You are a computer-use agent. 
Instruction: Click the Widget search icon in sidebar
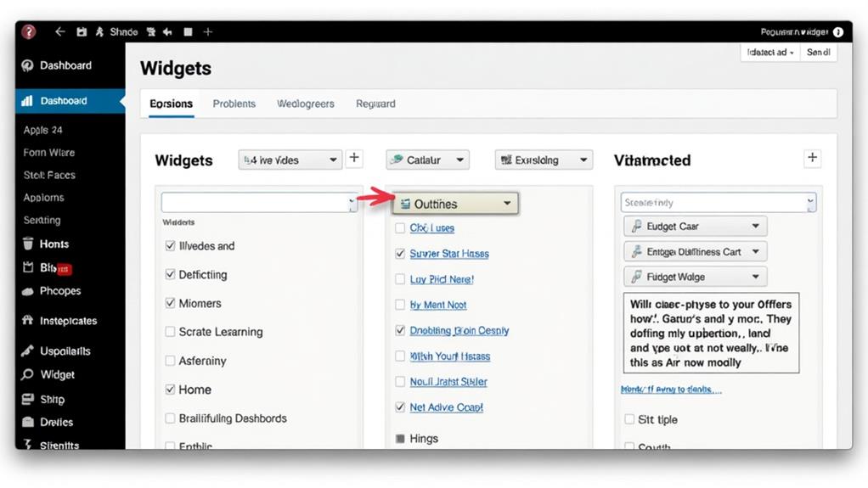27,374
